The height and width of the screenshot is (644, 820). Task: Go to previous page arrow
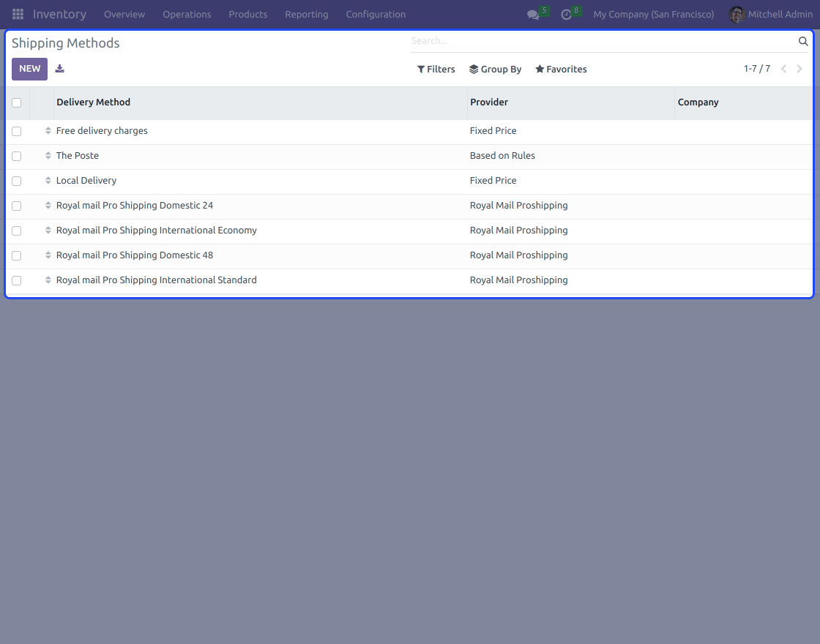click(783, 69)
